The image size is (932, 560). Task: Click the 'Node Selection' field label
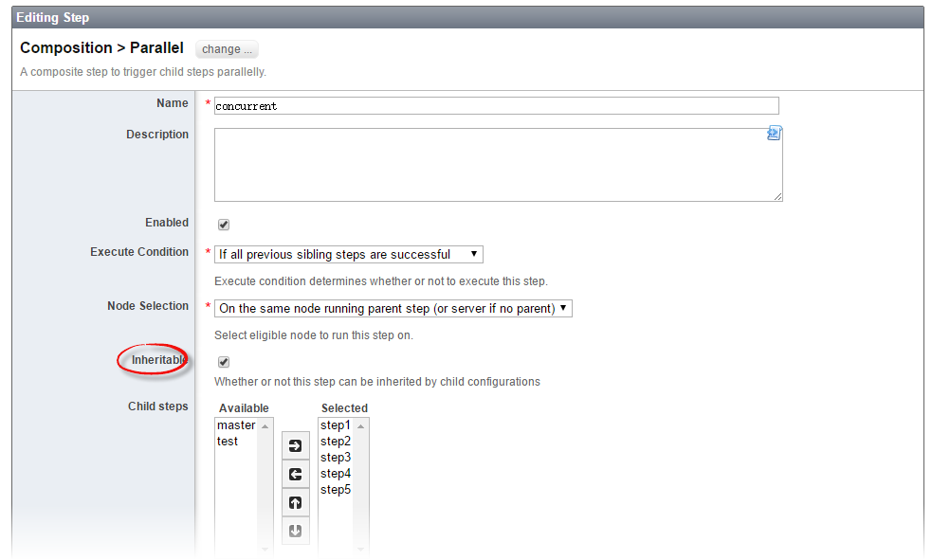(148, 306)
